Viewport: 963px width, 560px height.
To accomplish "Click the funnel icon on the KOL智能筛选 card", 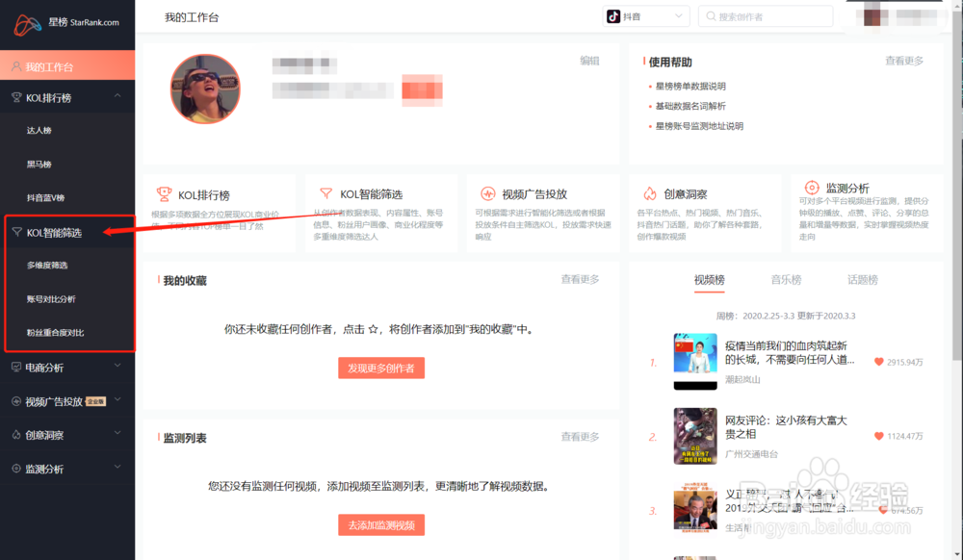I will point(328,194).
